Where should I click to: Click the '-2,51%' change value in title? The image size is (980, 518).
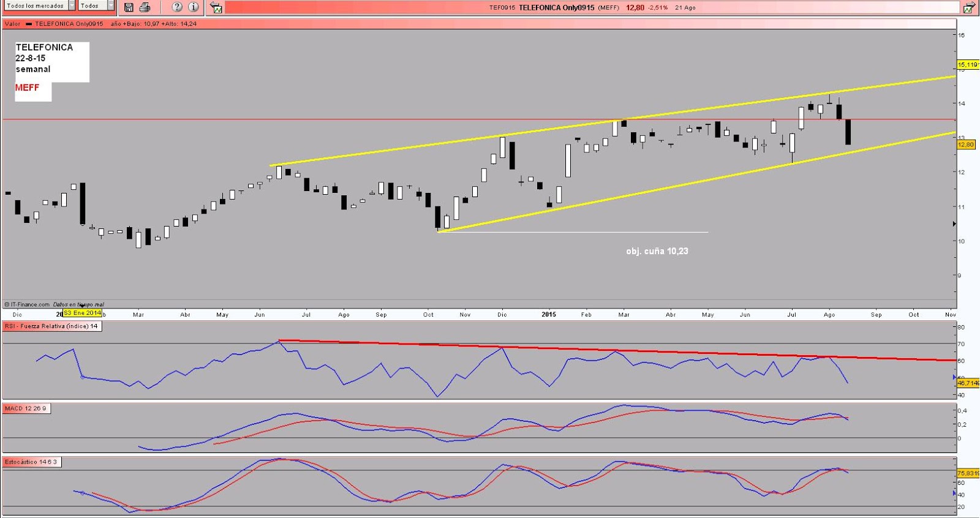coord(658,8)
